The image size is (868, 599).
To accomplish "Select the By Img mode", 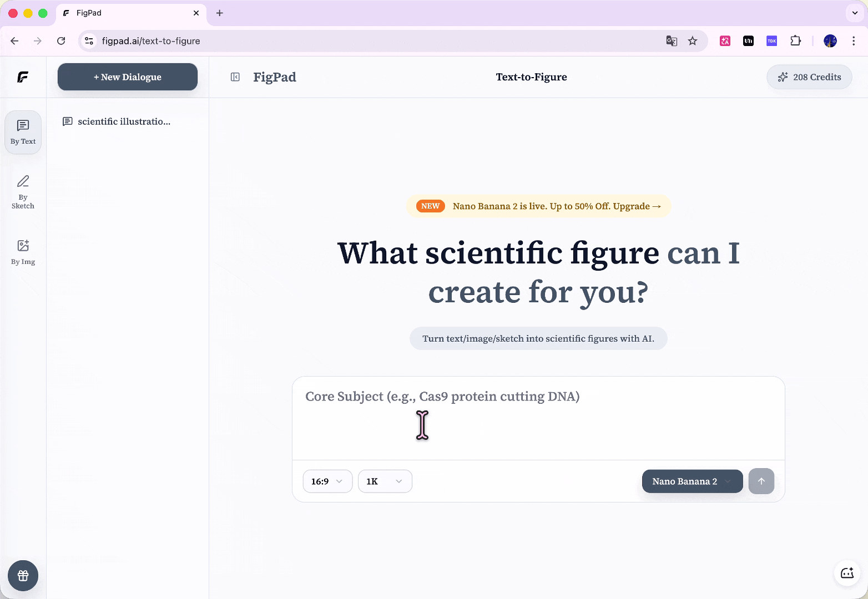I will point(23,252).
